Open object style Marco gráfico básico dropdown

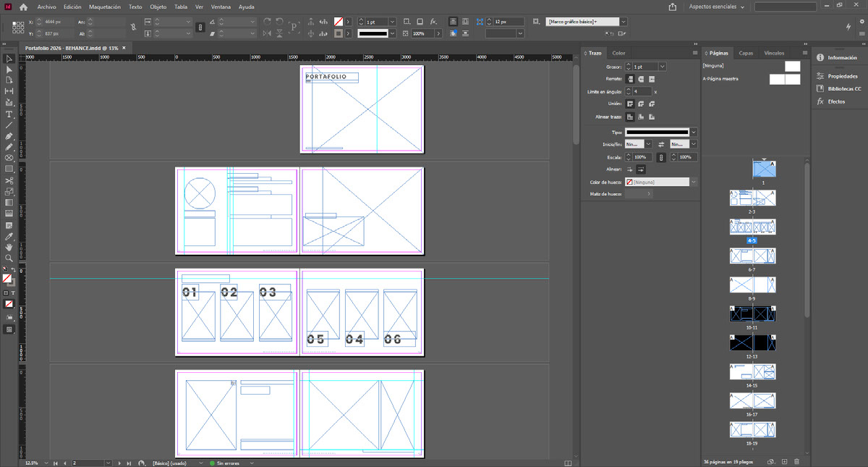coord(623,22)
